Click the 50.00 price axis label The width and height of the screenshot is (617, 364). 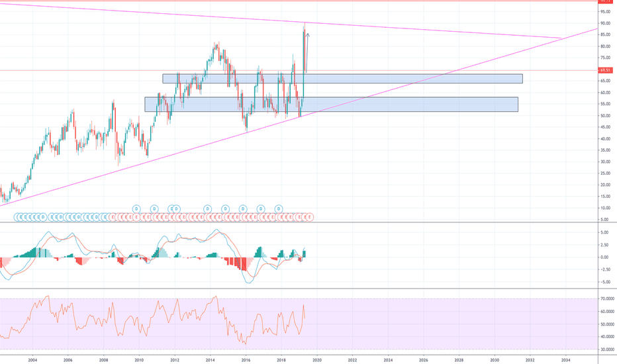(605, 116)
